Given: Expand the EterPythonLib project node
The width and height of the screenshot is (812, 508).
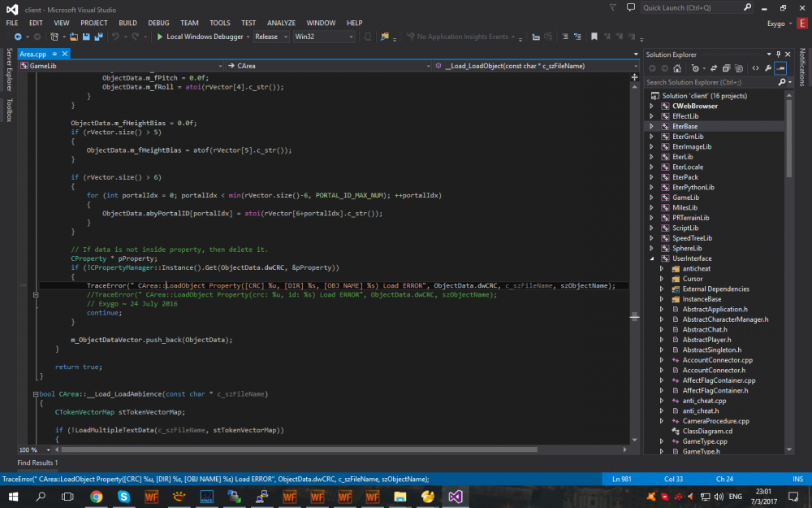Looking at the screenshot, I should click(651, 188).
